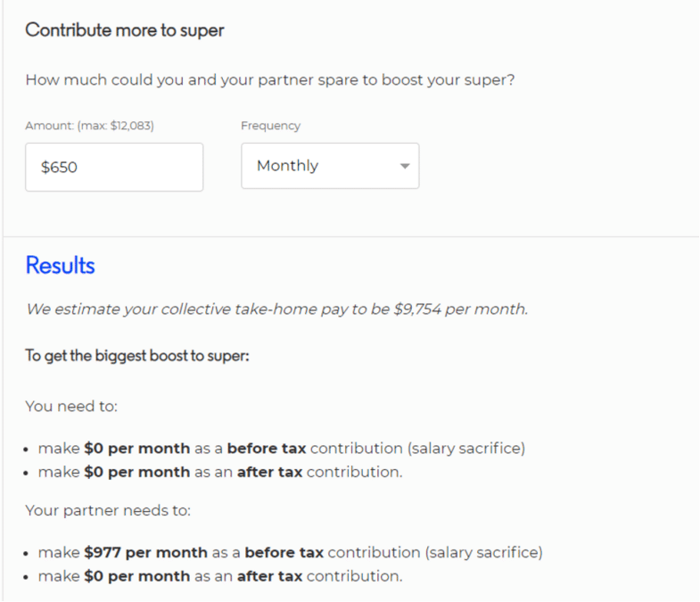Click the Frequency label above the dropdown
Screen dimensions: 700x602
(270, 126)
